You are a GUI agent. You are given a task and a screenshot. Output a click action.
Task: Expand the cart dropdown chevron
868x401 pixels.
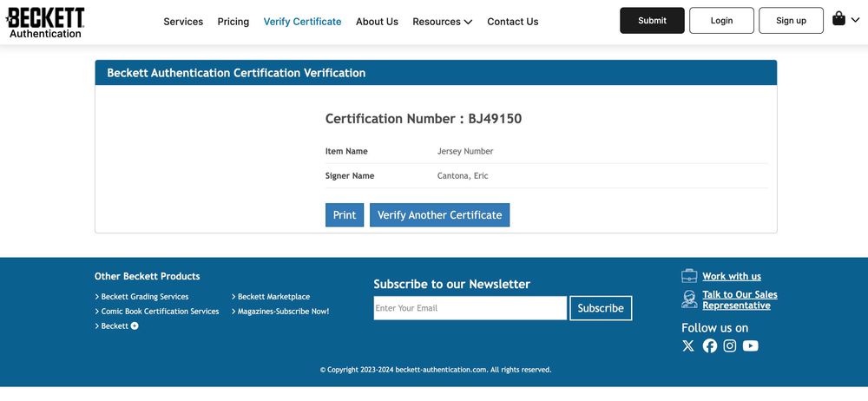point(855,21)
